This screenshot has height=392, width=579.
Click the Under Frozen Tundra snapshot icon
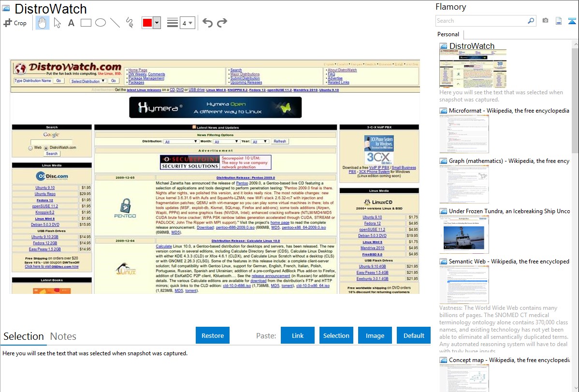[x=443, y=211]
